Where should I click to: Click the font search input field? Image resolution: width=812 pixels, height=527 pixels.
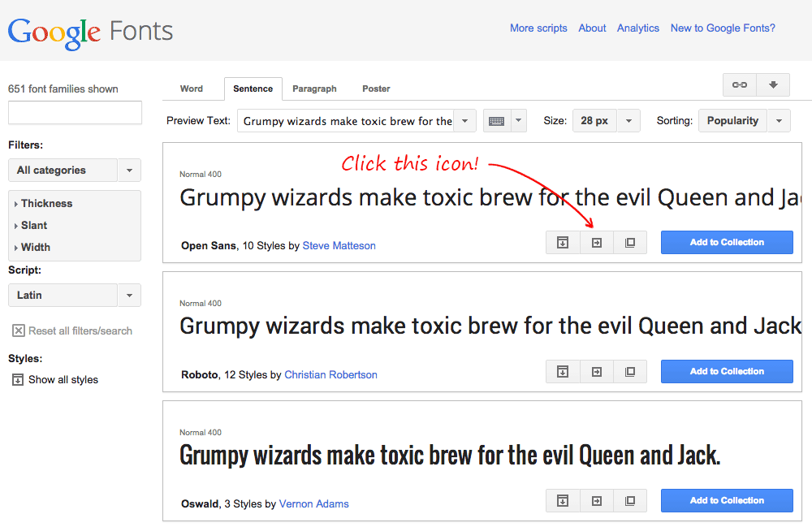(x=75, y=112)
